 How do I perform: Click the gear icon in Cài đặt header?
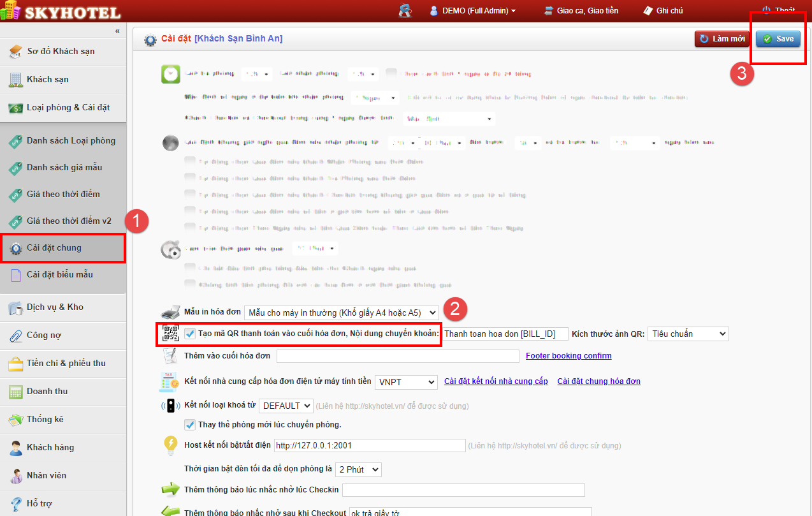pos(150,40)
